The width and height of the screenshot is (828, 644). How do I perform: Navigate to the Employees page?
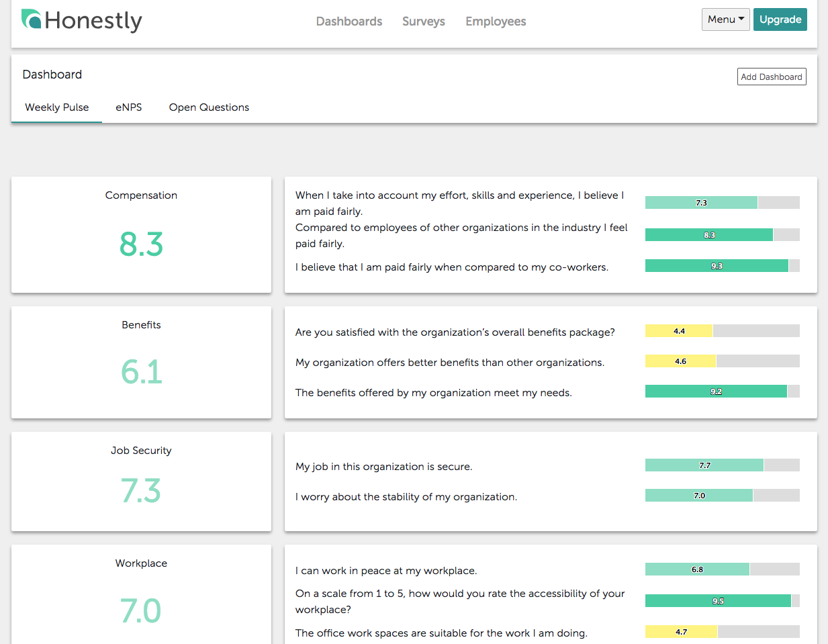point(496,21)
